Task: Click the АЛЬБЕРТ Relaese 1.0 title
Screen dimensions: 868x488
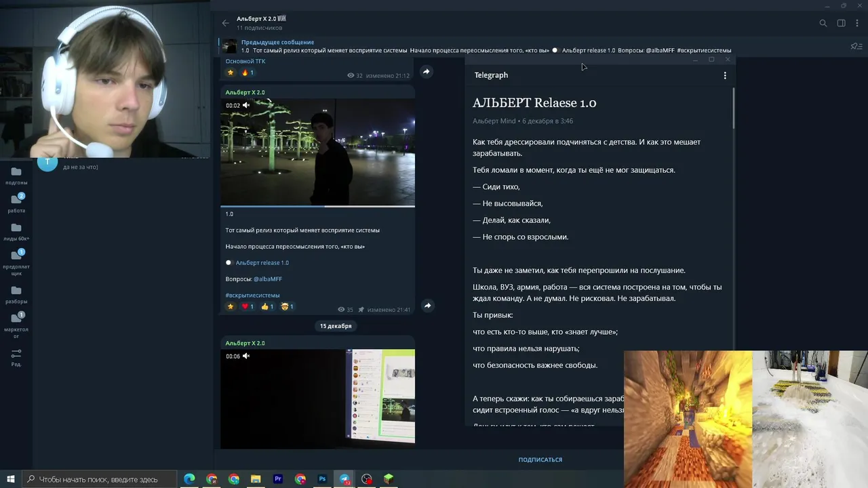Action: (534, 103)
